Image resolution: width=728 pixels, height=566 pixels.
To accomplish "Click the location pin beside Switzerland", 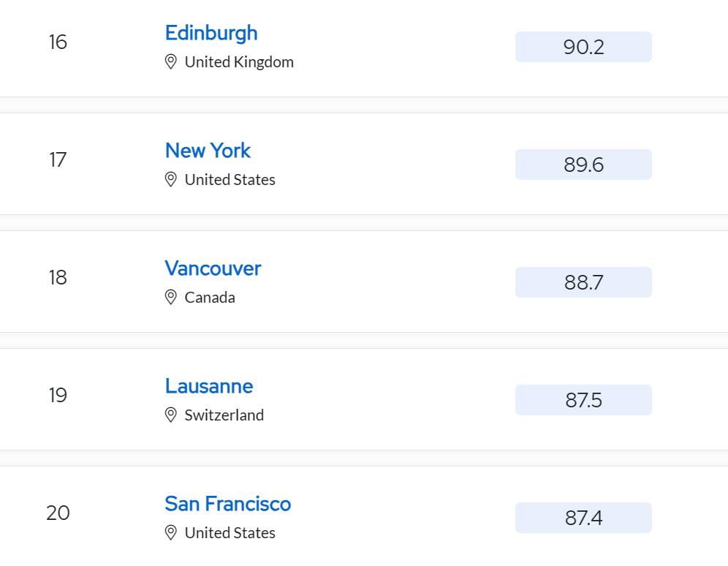I will 171,415.
